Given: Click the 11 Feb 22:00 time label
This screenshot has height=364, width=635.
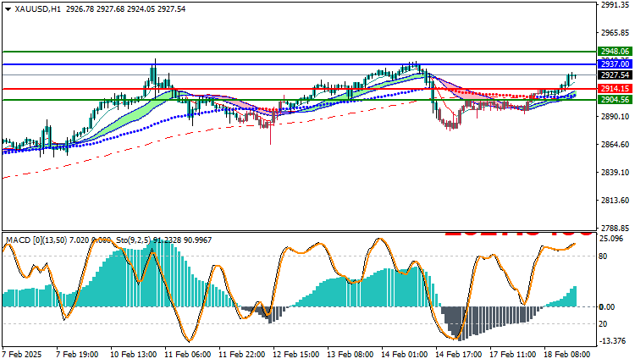Looking at the screenshot, I should pos(242,355).
